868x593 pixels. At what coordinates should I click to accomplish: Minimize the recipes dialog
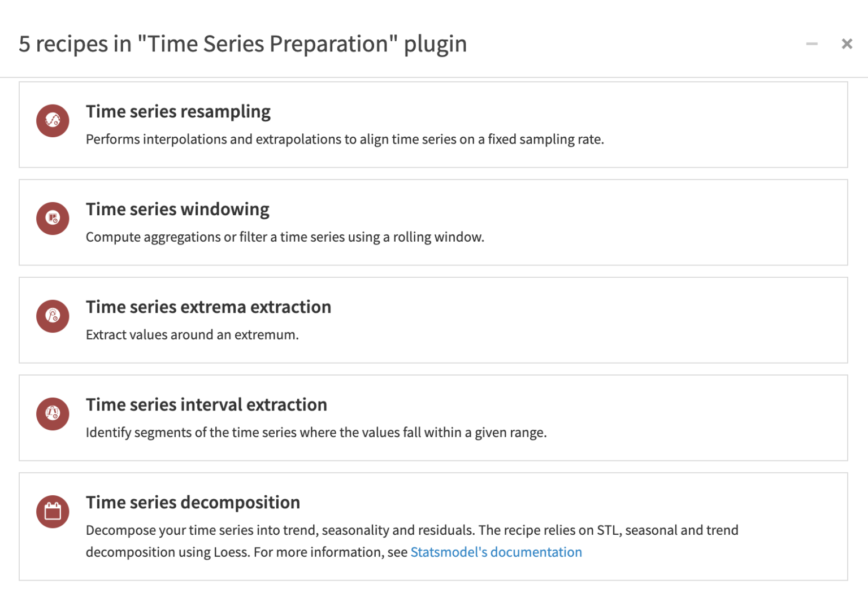[x=811, y=43]
